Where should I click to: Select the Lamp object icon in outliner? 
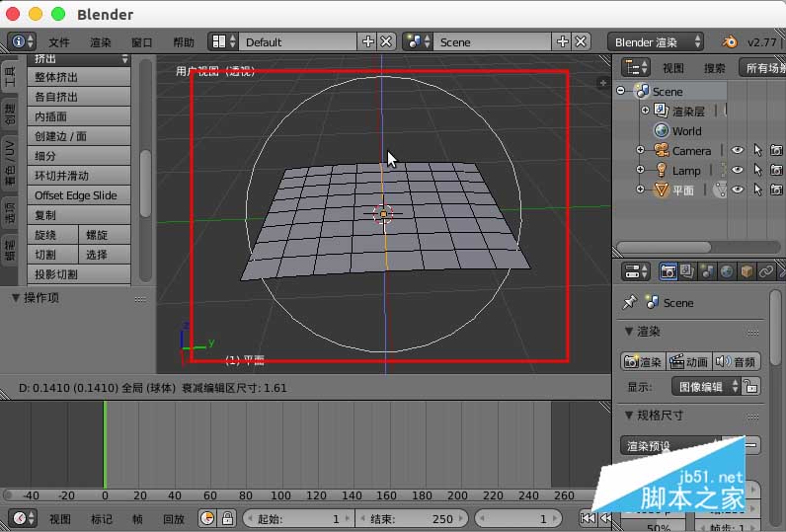(x=662, y=171)
